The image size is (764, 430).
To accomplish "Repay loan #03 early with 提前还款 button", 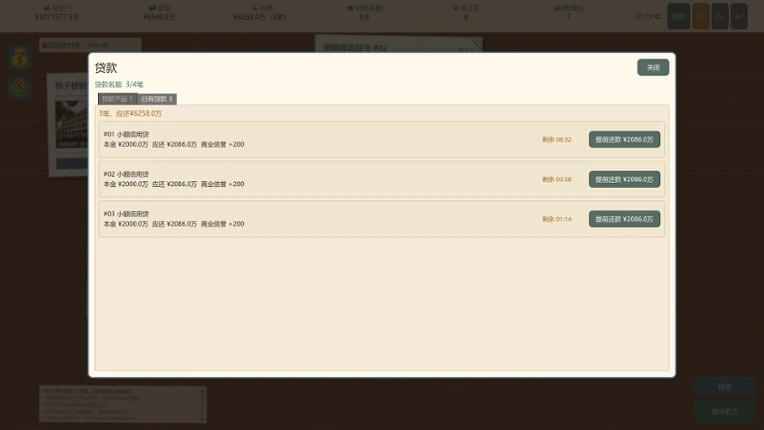I will point(624,219).
